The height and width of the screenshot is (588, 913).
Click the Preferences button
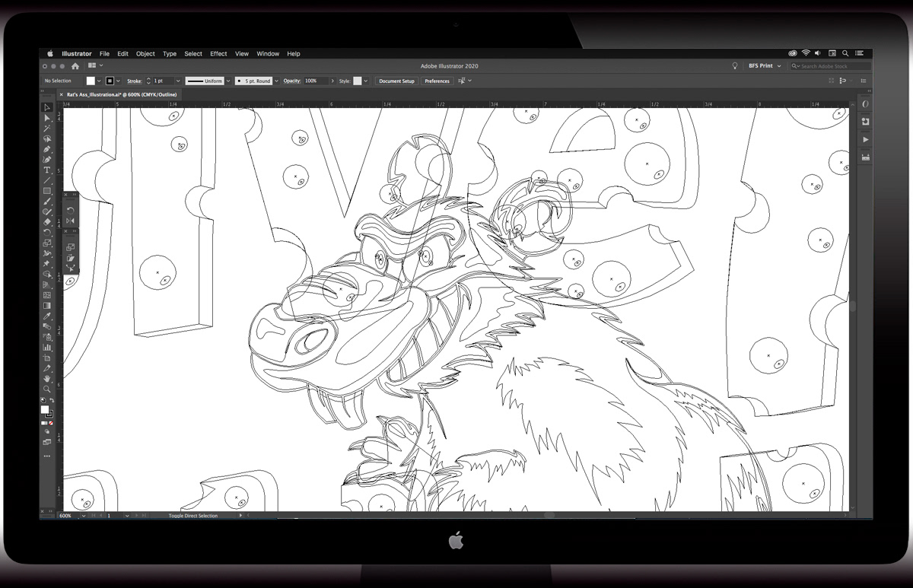coord(437,81)
